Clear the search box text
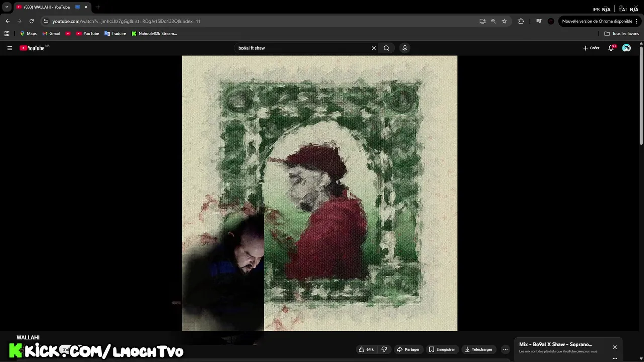The width and height of the screenshot is (644, 362). pos(373,48)
